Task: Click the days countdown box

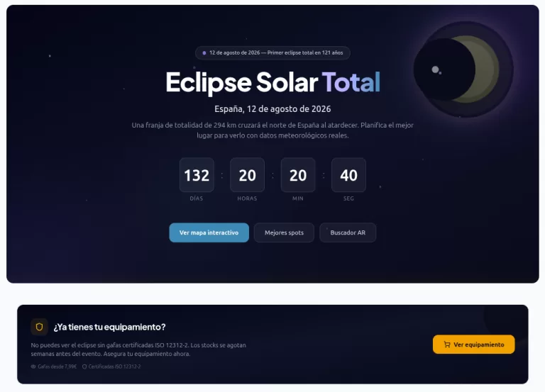Action: [x=197, y=175]
